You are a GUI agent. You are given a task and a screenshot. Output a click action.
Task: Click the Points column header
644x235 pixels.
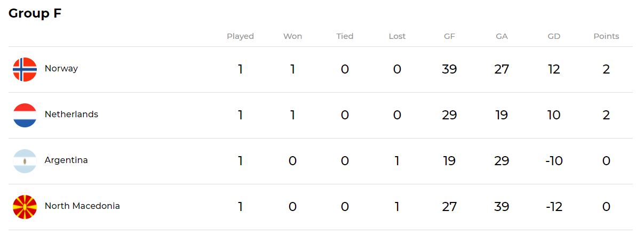point(606,36)
